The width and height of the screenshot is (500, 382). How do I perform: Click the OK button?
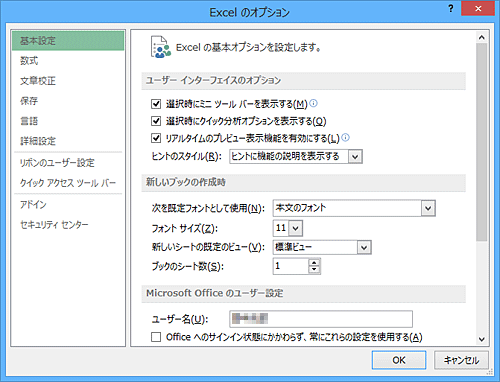pos(399,360)
